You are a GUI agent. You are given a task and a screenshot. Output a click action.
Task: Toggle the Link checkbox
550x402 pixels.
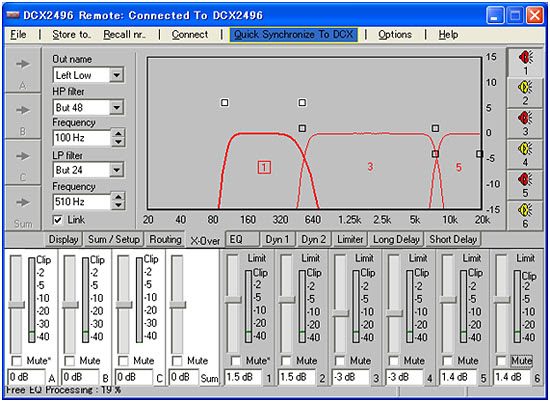(x=58, y=220)
